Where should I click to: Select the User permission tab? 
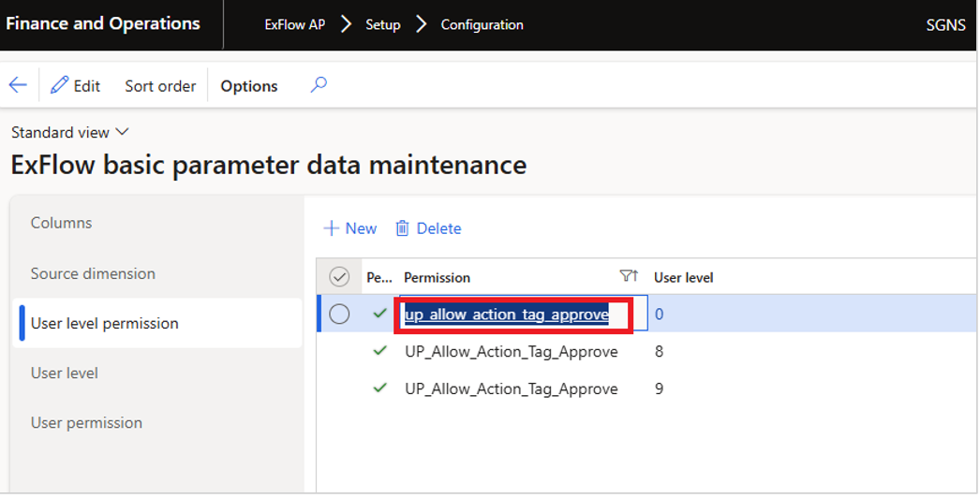click(86, 423)
